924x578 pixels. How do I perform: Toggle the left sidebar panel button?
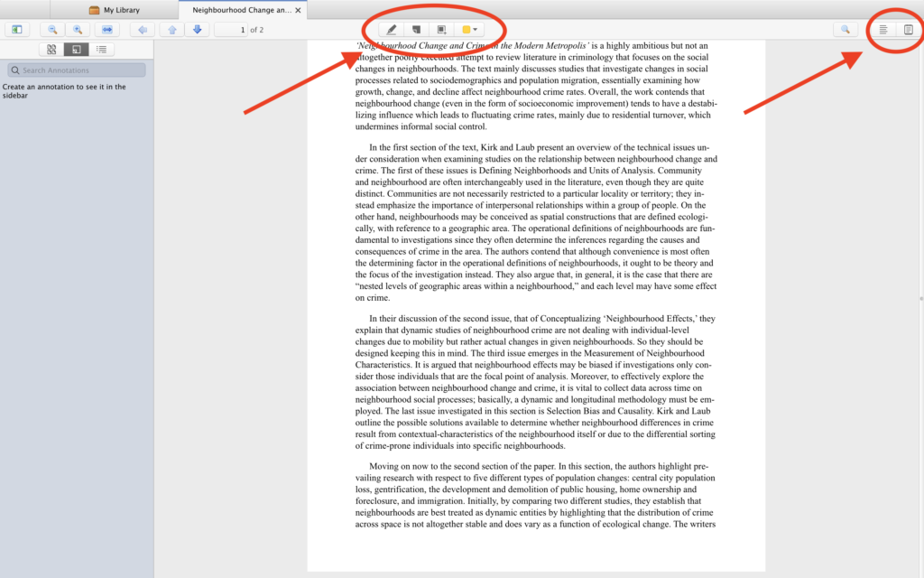click(x=17, y=30)
